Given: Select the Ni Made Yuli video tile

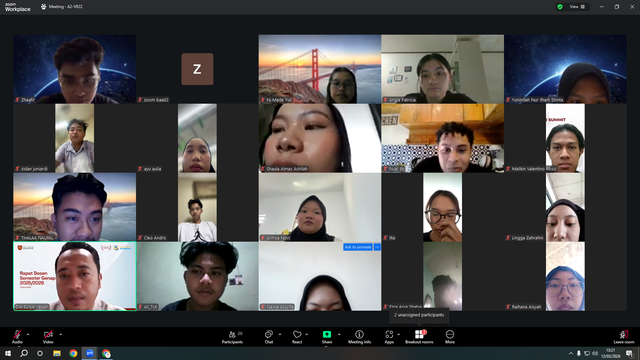Looking at the screenshot, I should (x=320, y=69).
